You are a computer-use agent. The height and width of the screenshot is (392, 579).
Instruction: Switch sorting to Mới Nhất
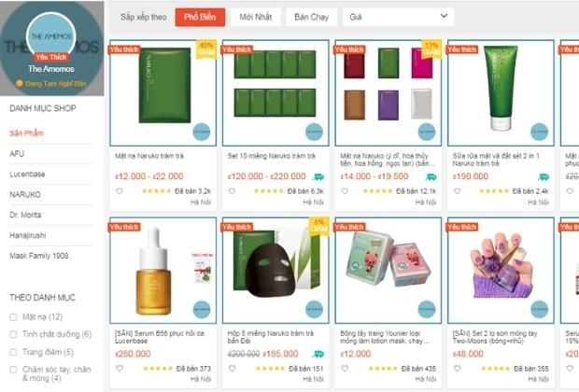256,17
